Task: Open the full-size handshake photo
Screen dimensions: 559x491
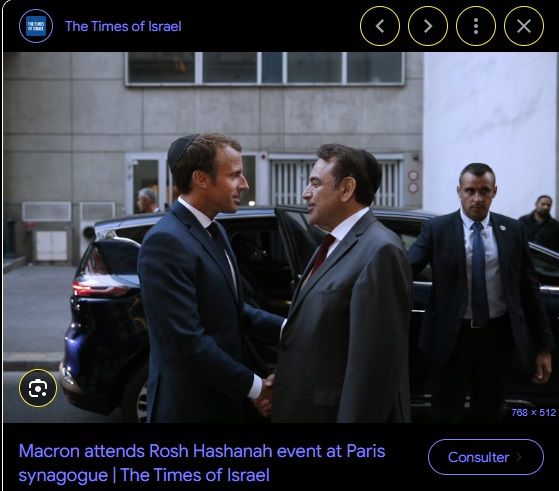Action: tap(280, 237)
